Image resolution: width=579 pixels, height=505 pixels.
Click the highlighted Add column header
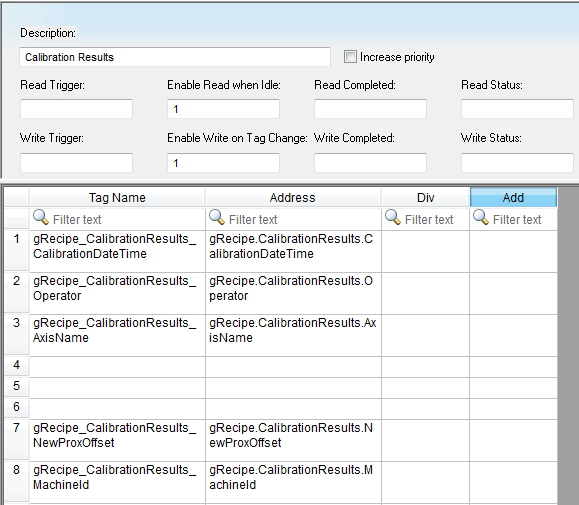[x=513, y=197]
